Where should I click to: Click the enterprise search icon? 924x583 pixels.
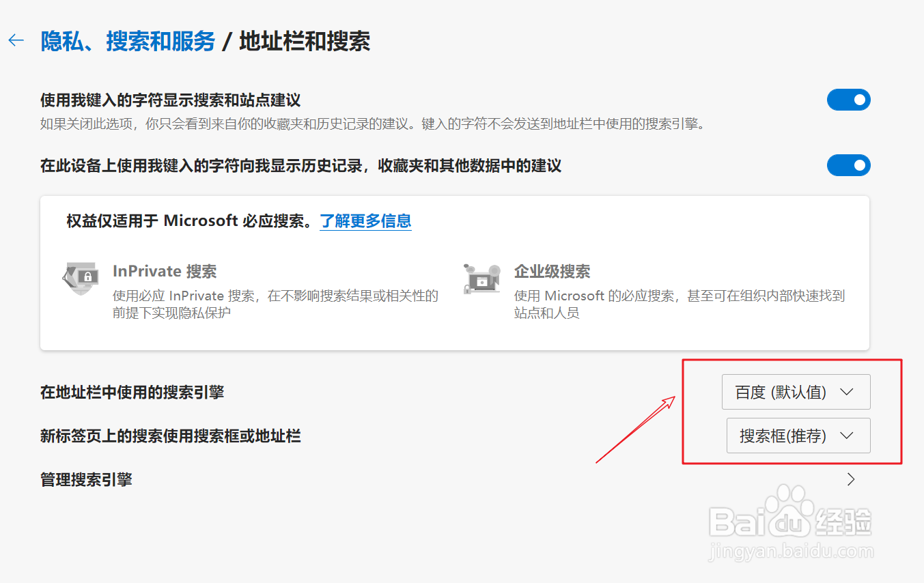pyautogui.click(x=481, y=278)
